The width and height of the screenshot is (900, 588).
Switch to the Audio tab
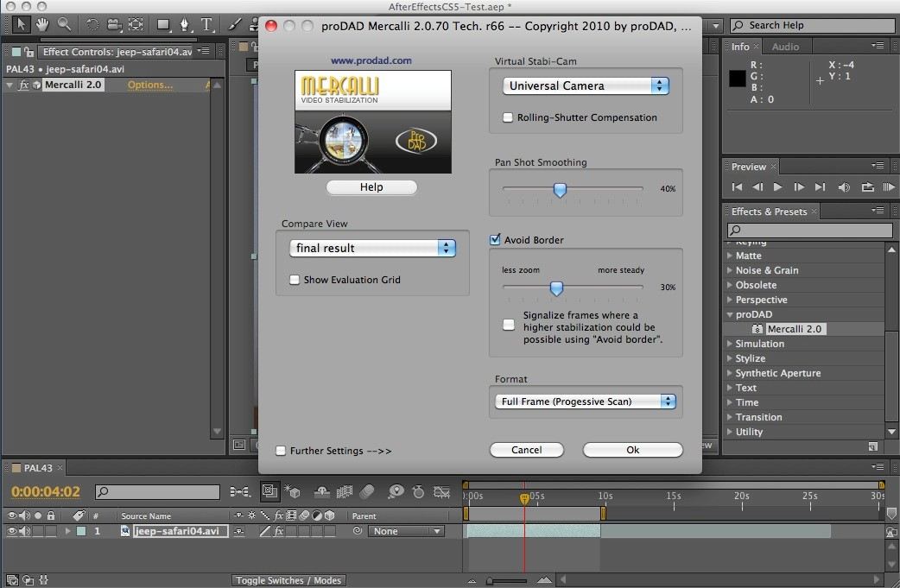coord(785,47)
